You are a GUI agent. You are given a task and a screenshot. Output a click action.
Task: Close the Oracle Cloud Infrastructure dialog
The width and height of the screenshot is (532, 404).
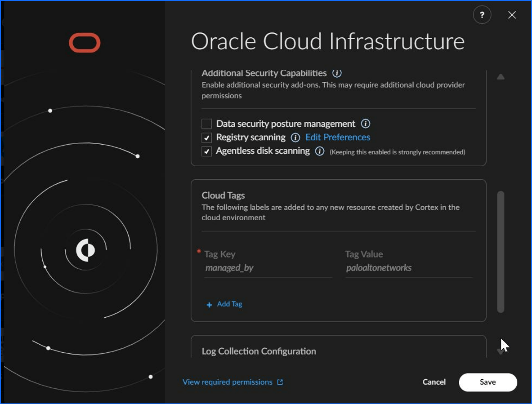point(512,15)
